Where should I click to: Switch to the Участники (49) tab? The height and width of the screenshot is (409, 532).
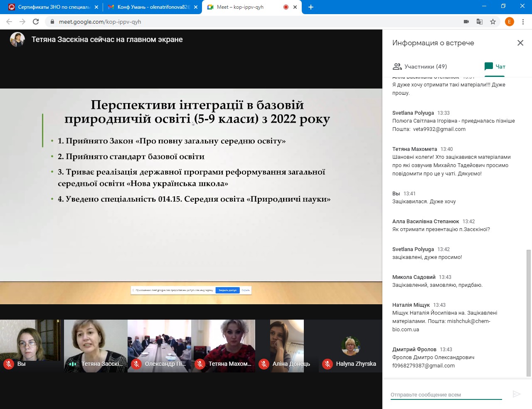(x=420, y=67)
